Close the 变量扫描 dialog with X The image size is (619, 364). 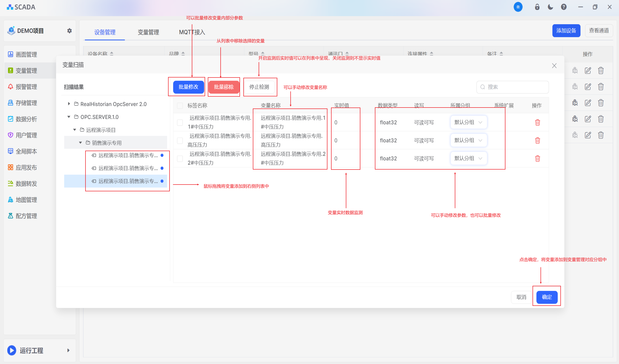pyautogui.click(x=554, y=66)
